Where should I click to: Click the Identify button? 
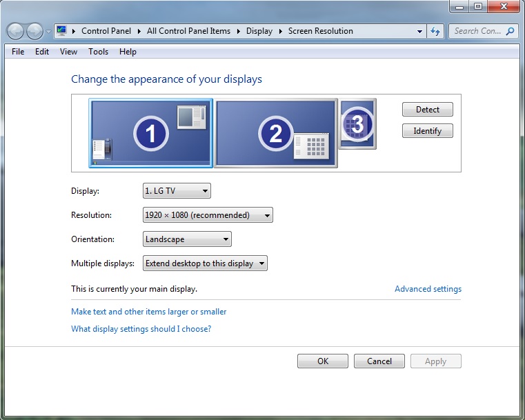(428, 131)
